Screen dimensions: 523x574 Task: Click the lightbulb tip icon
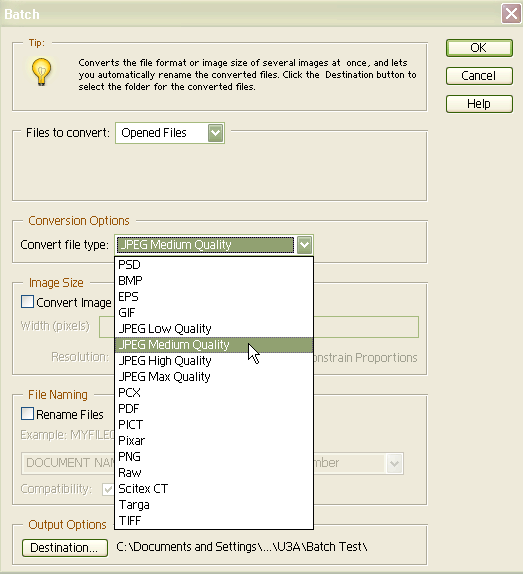(x=41, y=71)
